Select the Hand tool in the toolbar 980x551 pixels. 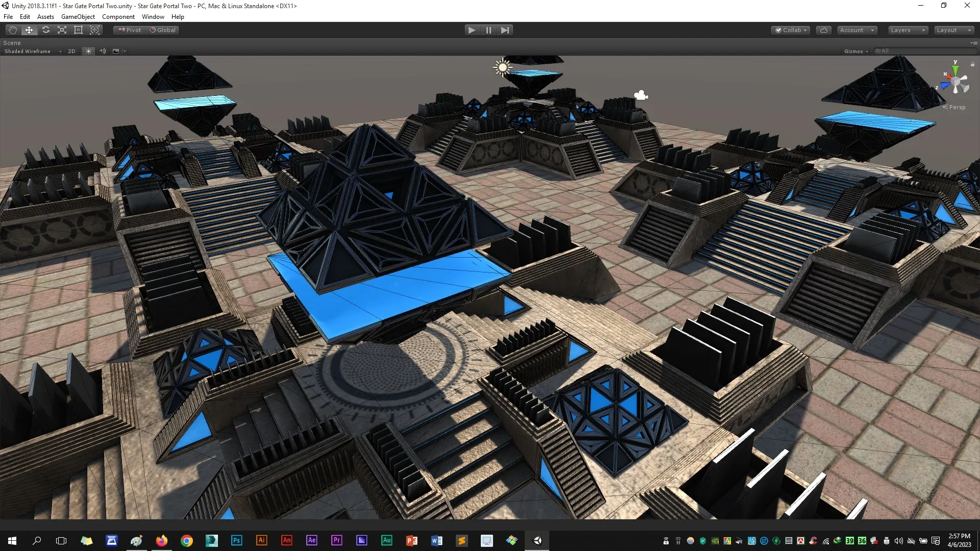coord(13,30)
